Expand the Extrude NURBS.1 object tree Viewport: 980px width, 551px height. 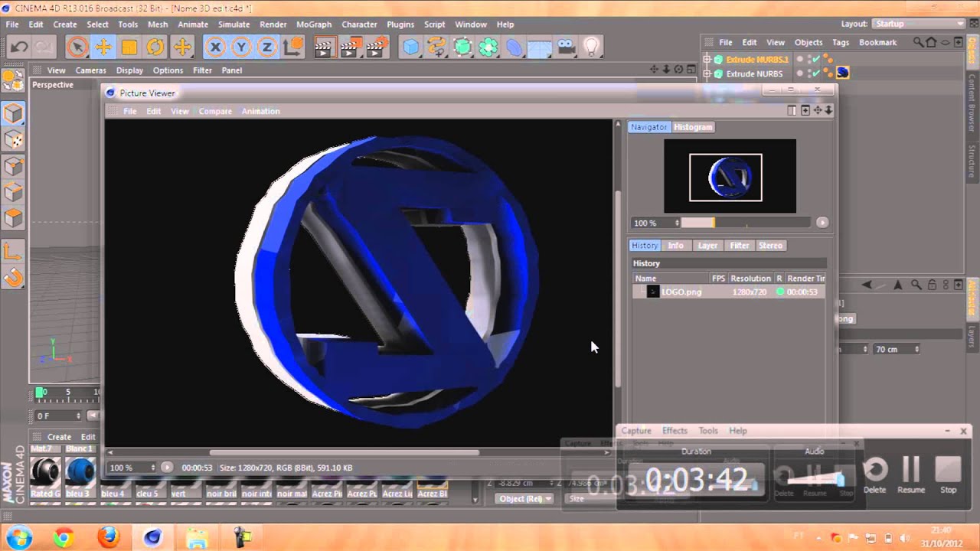coord(707,59)
